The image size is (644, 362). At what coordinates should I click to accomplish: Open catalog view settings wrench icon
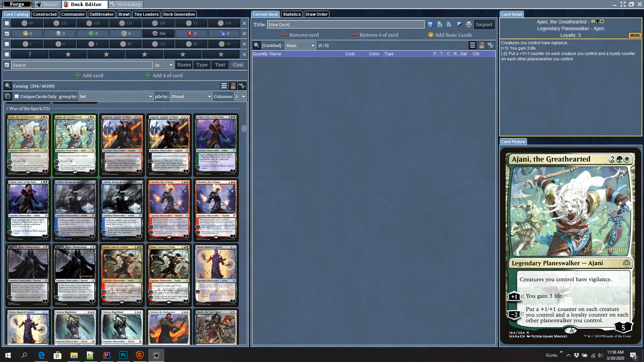click(242, 86)
